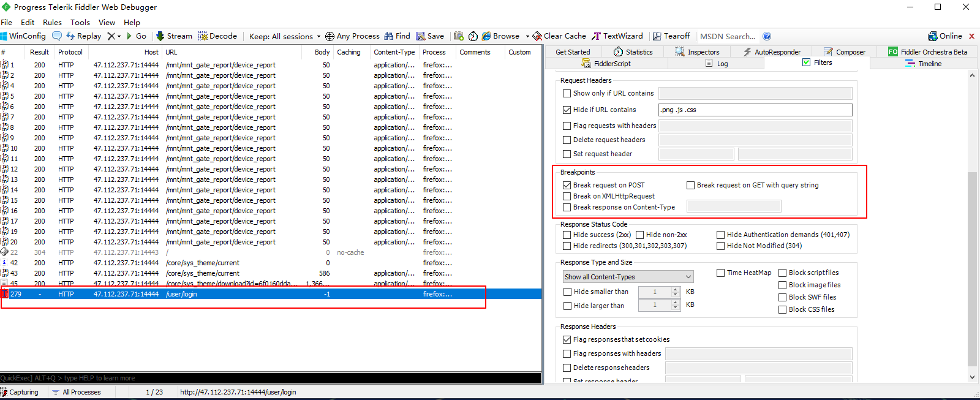Open the Browse dropdown arrow
The height and width of the screenshot is (400, 980).
point(527,36)
